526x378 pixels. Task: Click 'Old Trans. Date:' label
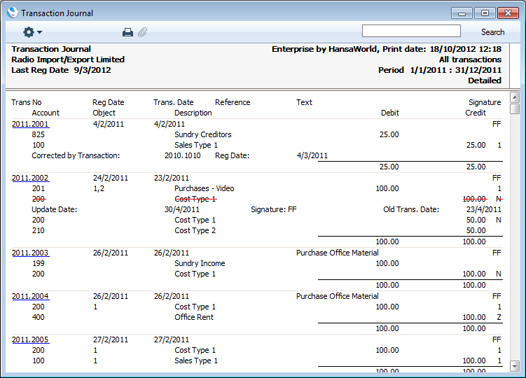(411, 209)
